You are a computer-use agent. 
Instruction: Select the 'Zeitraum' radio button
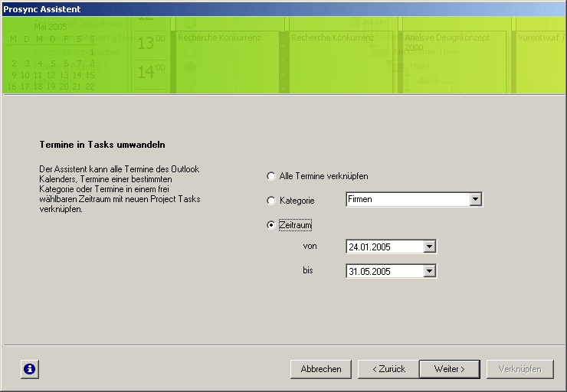tap(270, 225)
